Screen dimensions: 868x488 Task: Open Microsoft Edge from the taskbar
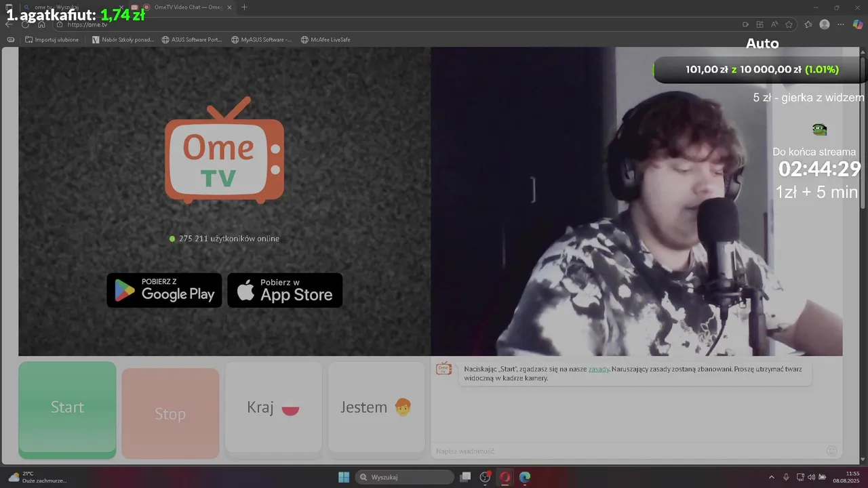click(525, 477)
